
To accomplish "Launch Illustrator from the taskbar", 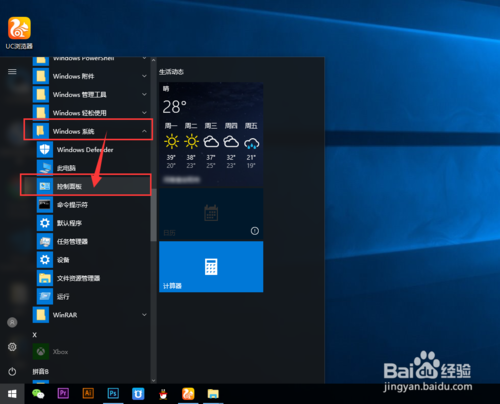I will click(x=88, y=394).
